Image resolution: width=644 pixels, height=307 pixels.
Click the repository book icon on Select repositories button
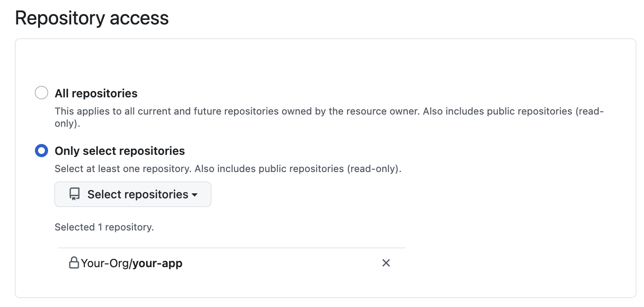click(x=74, y=194)
